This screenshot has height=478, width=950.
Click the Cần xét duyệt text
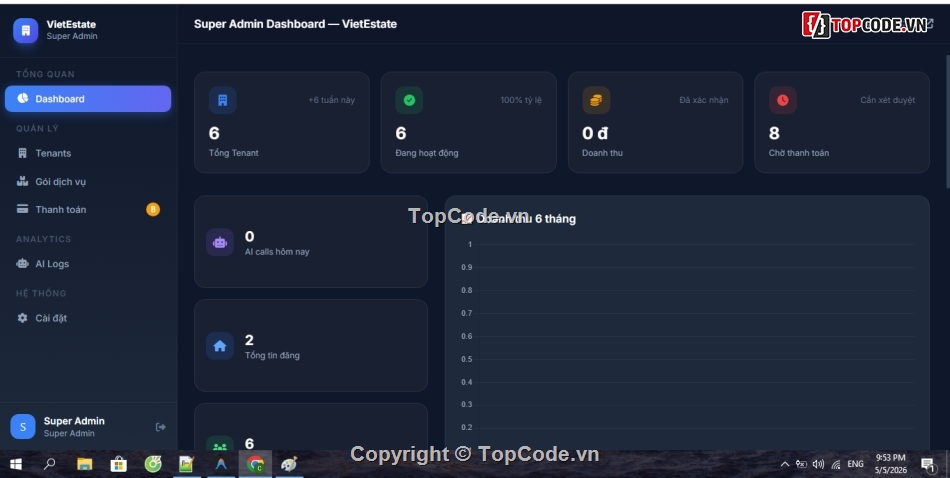click(x=888, y=100)
